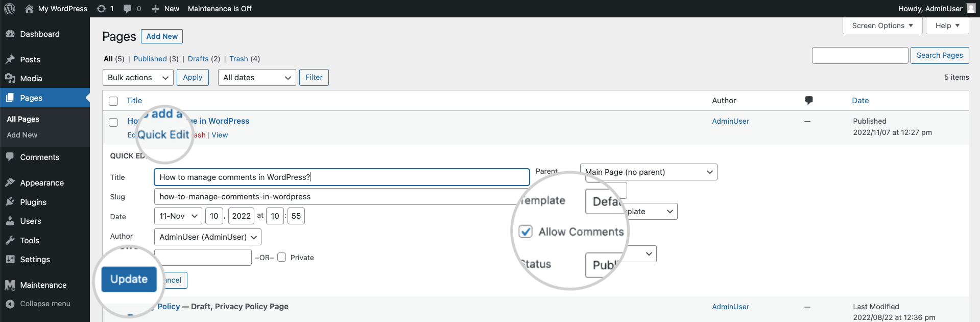
Task: Click the 'Author' column header text
Action: pos(724,101)
